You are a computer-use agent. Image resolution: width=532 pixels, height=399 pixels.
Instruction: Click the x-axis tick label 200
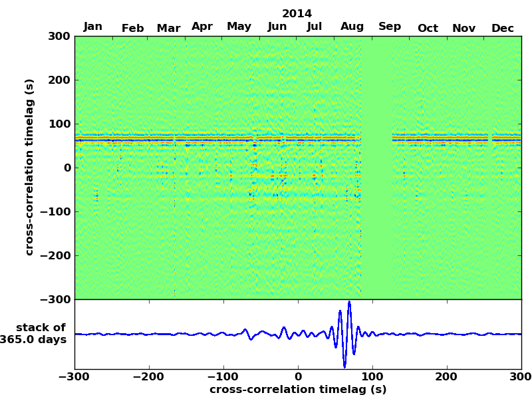click(447, 377)
